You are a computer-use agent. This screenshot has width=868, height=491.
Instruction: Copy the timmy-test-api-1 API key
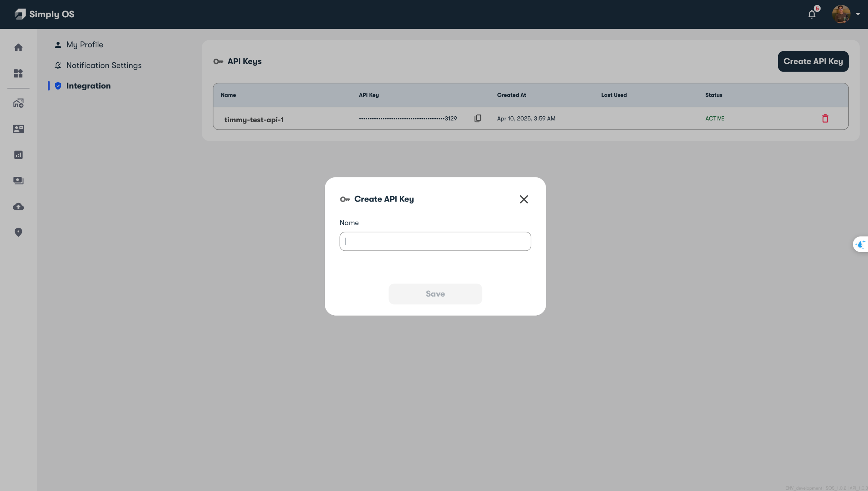(477, 118)
